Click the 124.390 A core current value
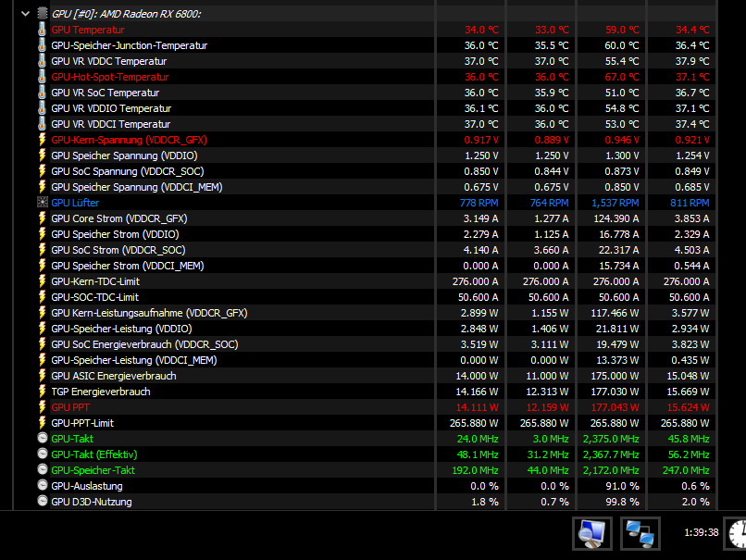Screen dimensions: 746x560 tap(616, 218)
